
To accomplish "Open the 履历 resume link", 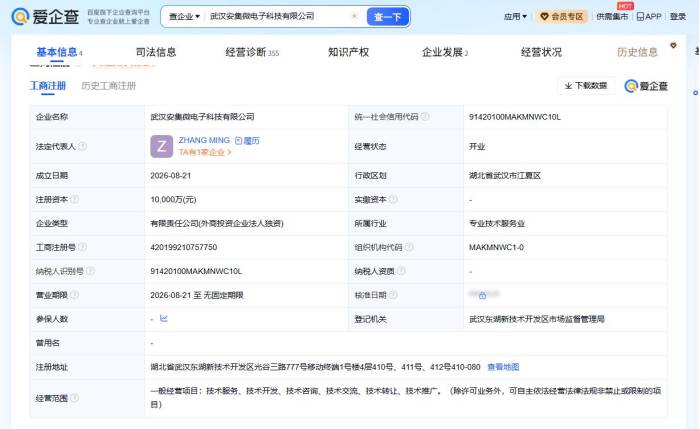I will (247, 141).
